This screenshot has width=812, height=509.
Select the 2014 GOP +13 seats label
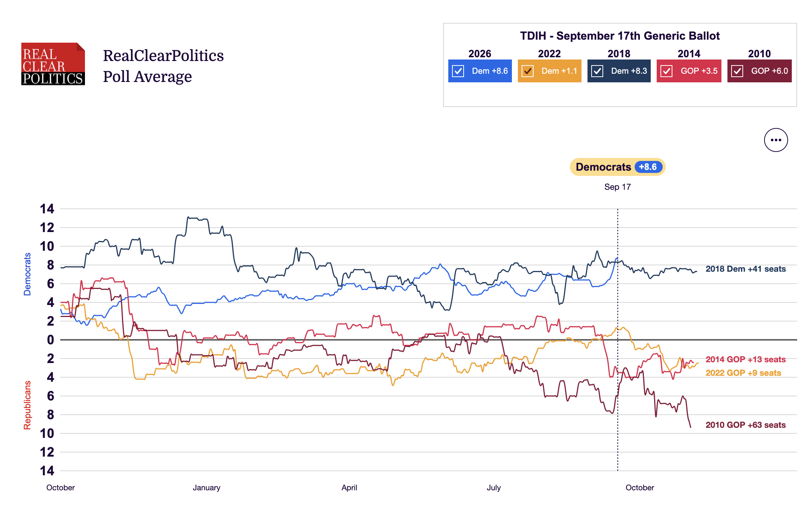tap(745, 359)
